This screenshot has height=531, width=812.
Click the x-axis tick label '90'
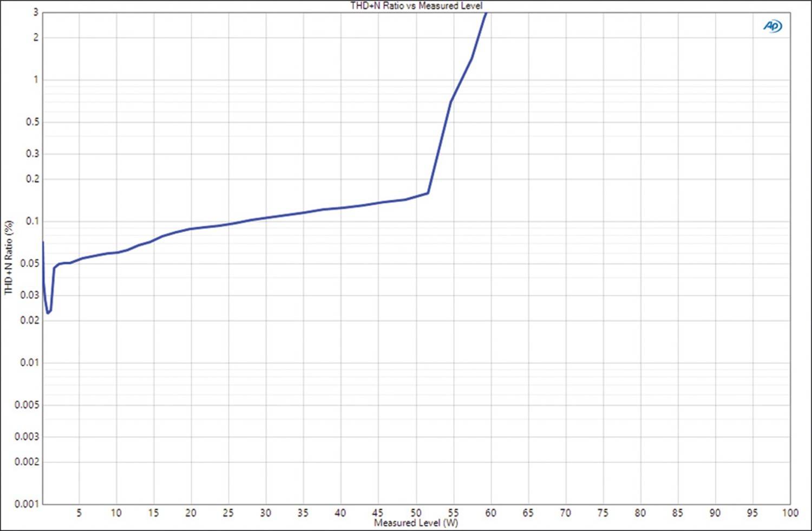pos(715,513)
